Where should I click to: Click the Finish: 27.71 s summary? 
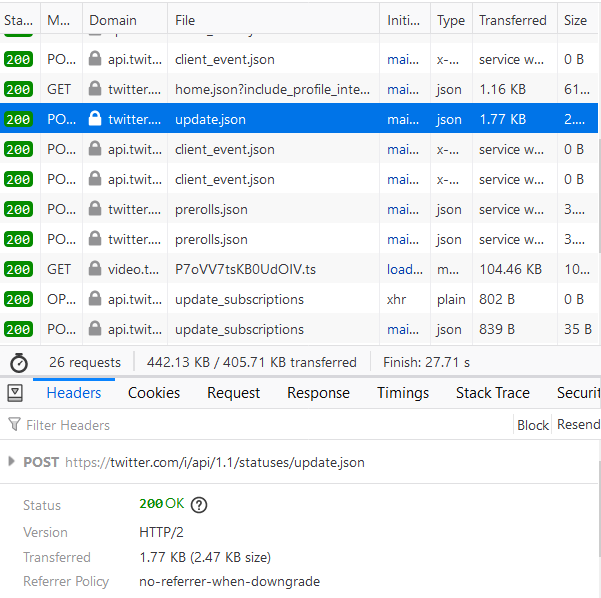pos(426,362)
